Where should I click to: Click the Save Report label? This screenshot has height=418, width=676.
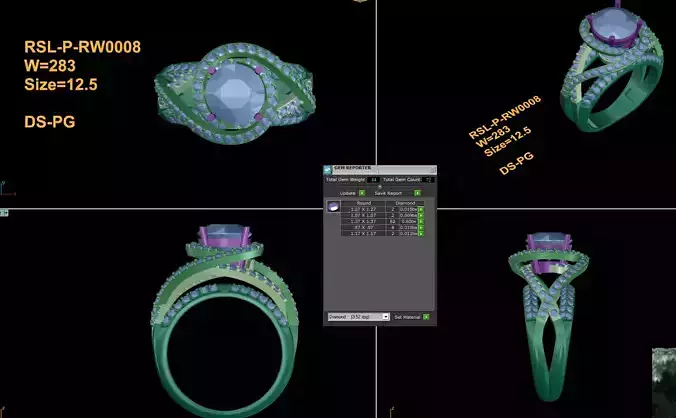pos(388,193)
